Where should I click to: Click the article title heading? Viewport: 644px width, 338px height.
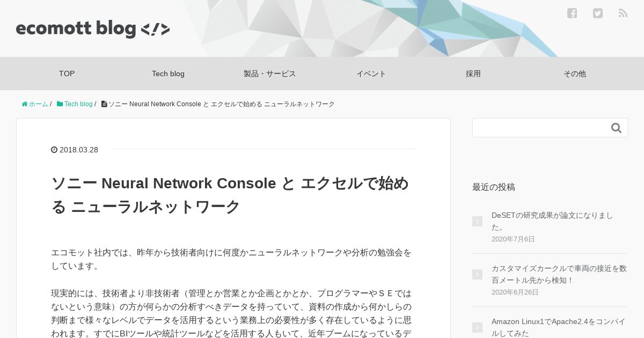[230, 195]
